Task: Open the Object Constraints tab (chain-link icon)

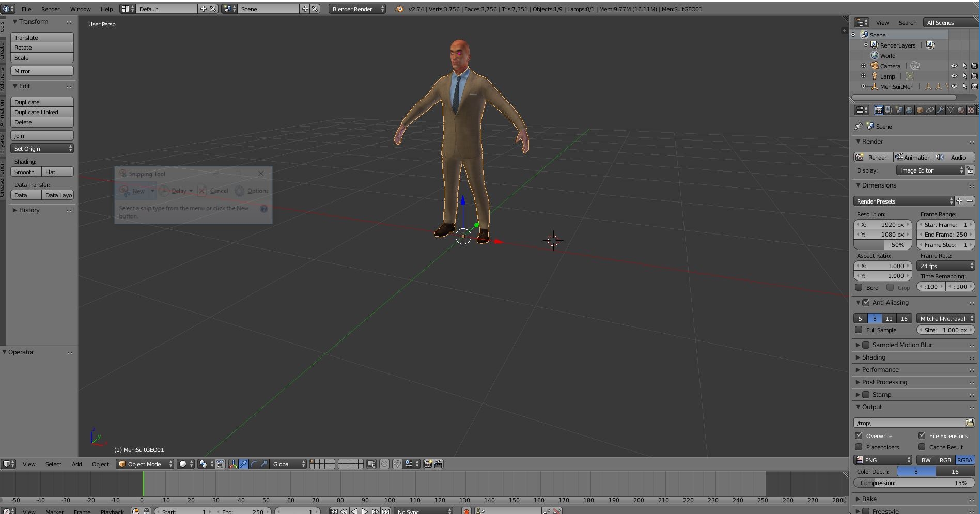Action: tap(930, 110)
